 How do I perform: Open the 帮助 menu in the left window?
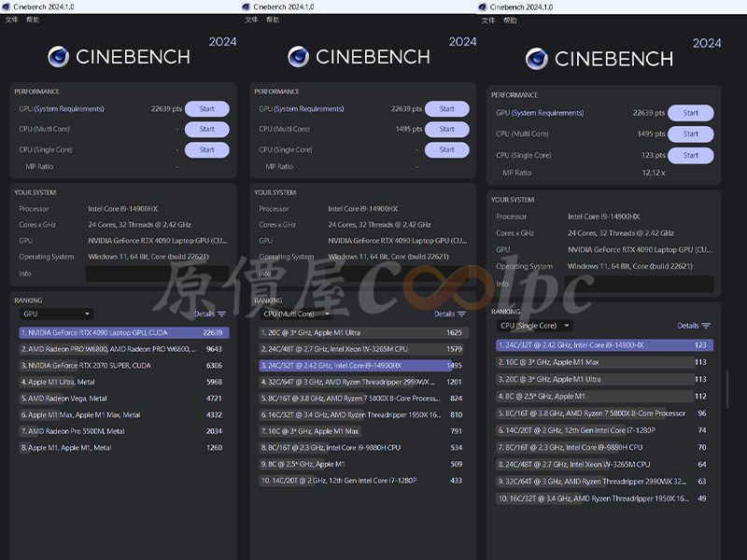click(33, 20)
